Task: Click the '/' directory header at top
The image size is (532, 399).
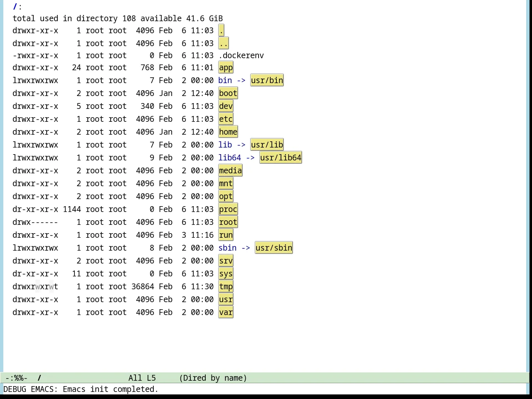Action: 15,7
